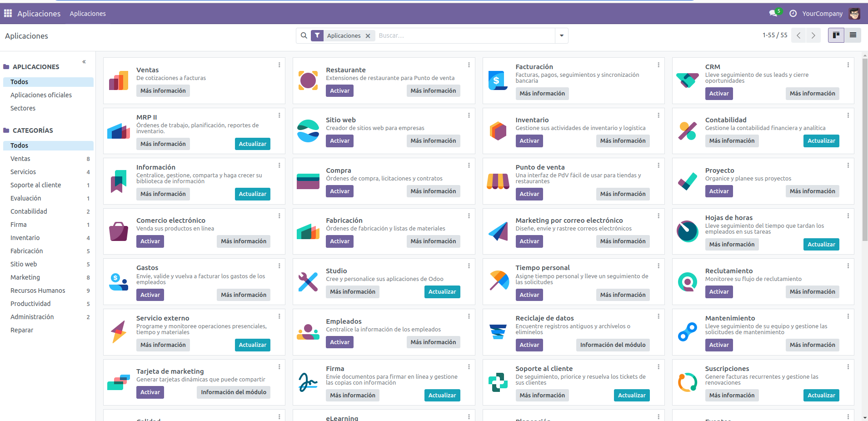Remove the Aplicaciones search filter

click(x=368, y=36)
